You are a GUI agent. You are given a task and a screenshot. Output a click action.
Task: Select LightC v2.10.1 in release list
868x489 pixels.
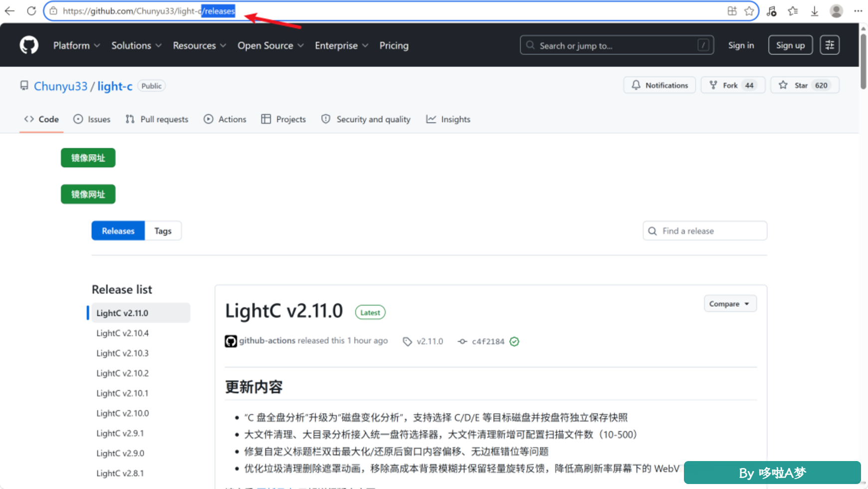[123, 393]
